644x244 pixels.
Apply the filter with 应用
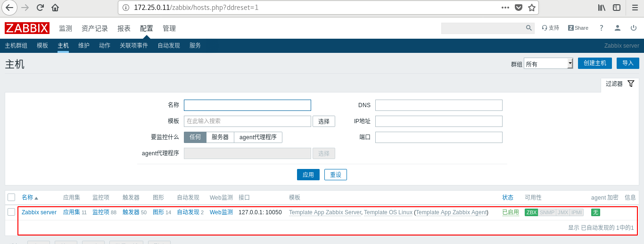tap(308, 175)
